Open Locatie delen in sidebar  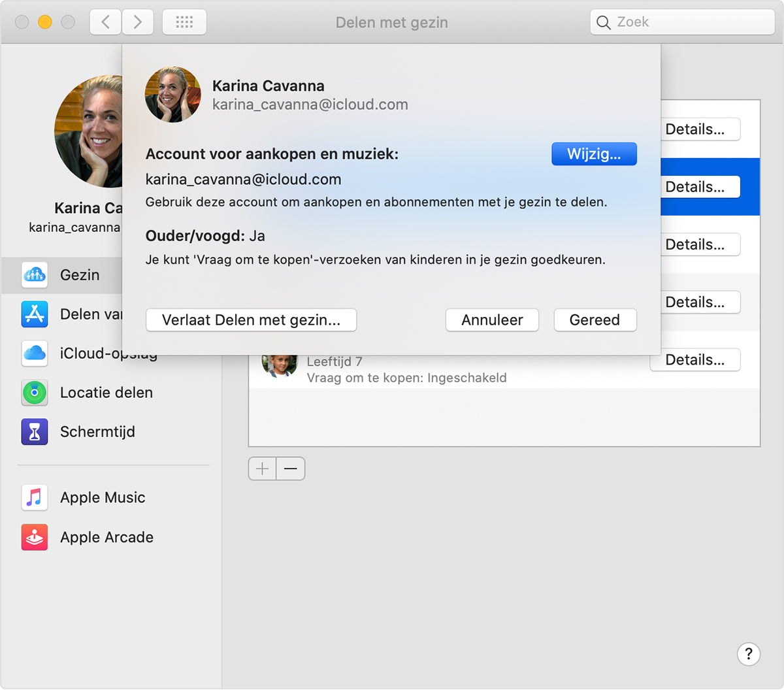(106, 393)
